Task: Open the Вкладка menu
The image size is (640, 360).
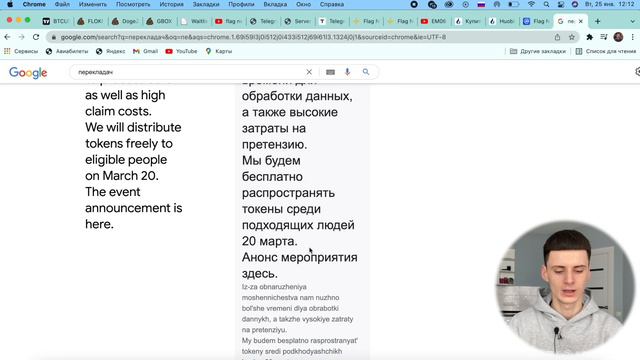Action: (275, 4)
